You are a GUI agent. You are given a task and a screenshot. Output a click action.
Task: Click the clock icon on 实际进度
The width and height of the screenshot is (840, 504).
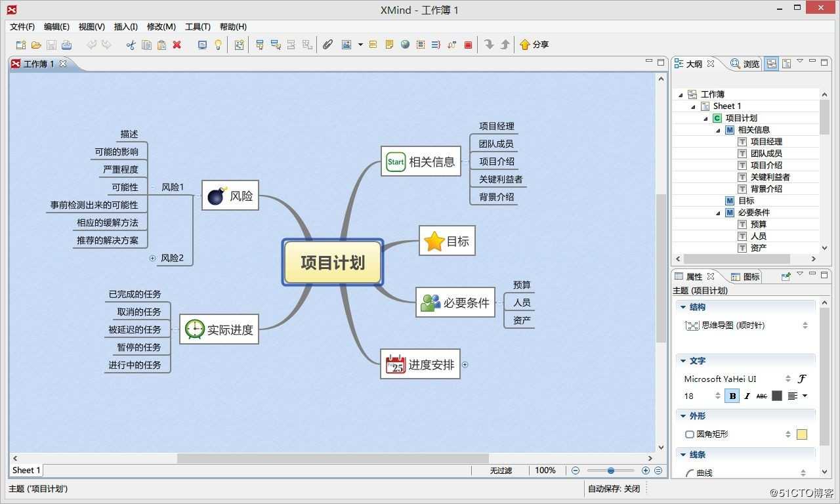click(x=194, y=329)
